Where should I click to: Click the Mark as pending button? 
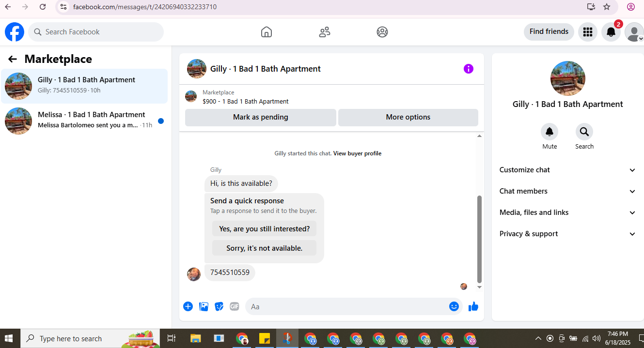[x=261, y=117]
